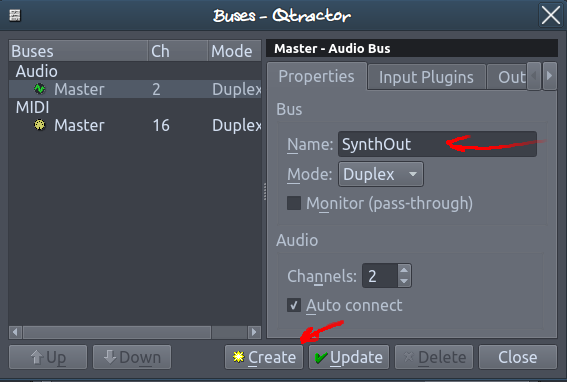
Task: Enable Monitor (pass-through) checkbox
Action: click(294, 203)
